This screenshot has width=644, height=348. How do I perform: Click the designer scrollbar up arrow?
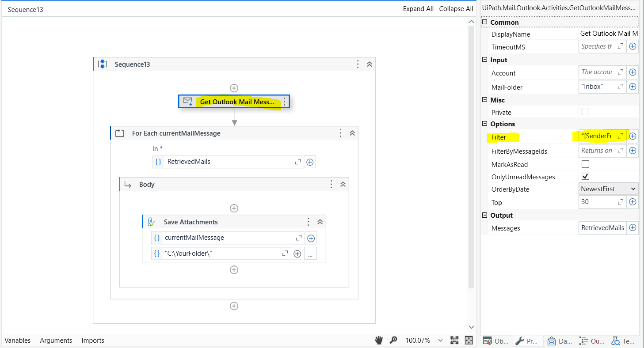pos(471,21)
